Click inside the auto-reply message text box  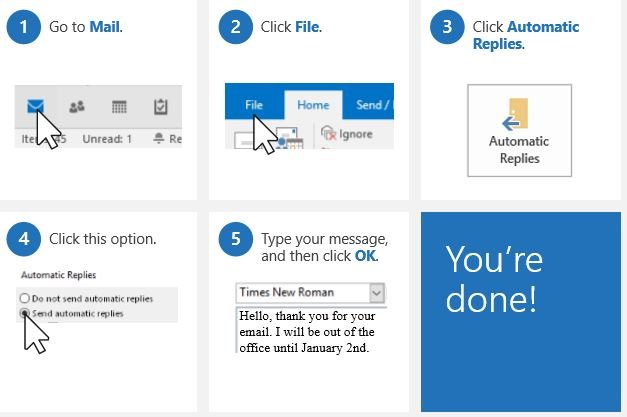tap(310, 330)
